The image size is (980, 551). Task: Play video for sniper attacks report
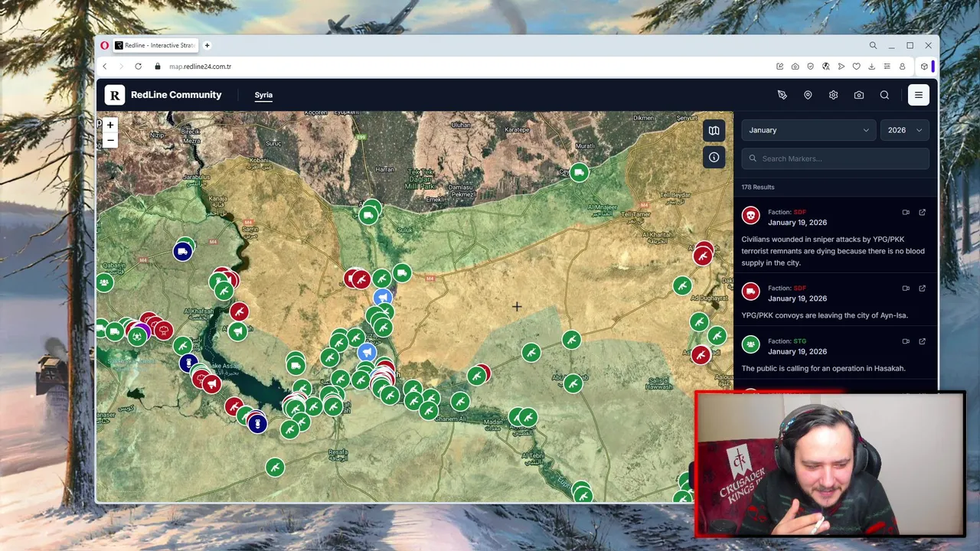click(x=906, y=212)
